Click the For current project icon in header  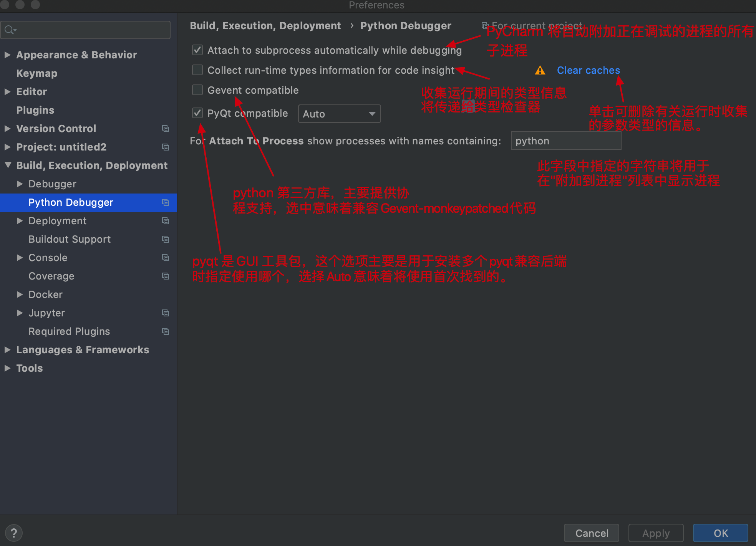pos(485,26)
